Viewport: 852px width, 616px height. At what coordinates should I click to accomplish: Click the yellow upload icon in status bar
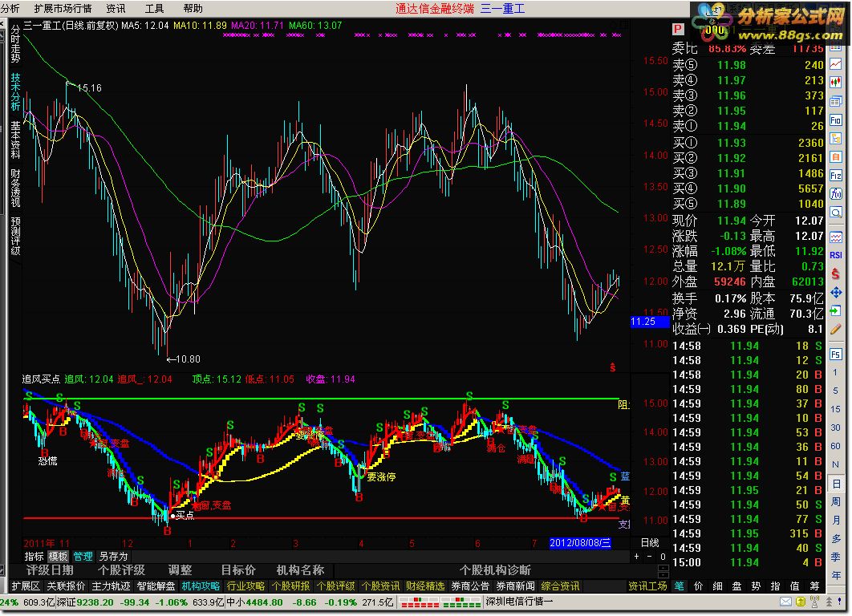pyautogui.click(x=801, y=602)
